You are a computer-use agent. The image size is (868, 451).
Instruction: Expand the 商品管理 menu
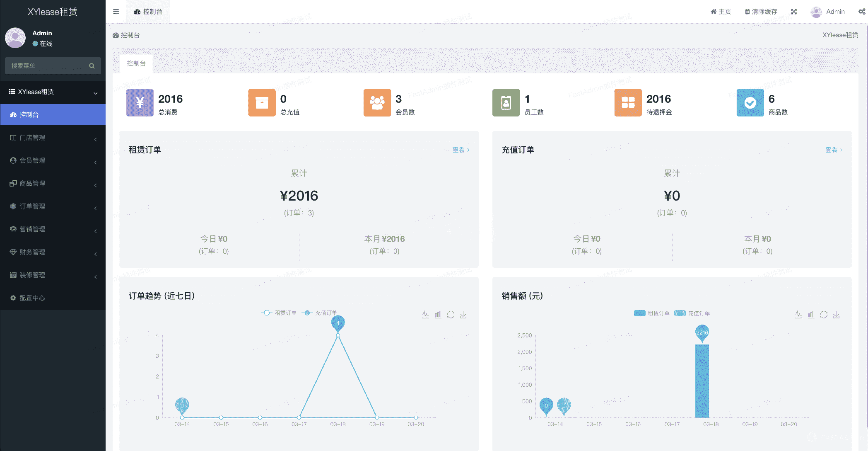(53, 183)
